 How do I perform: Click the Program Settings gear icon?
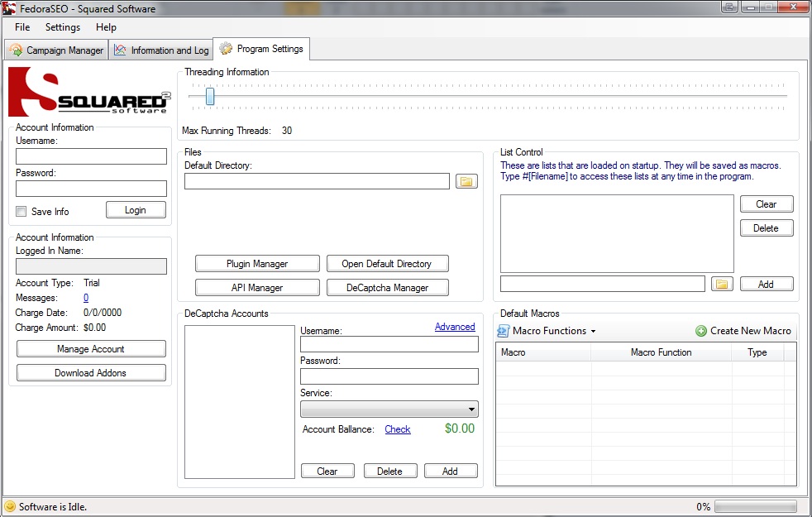226,49
